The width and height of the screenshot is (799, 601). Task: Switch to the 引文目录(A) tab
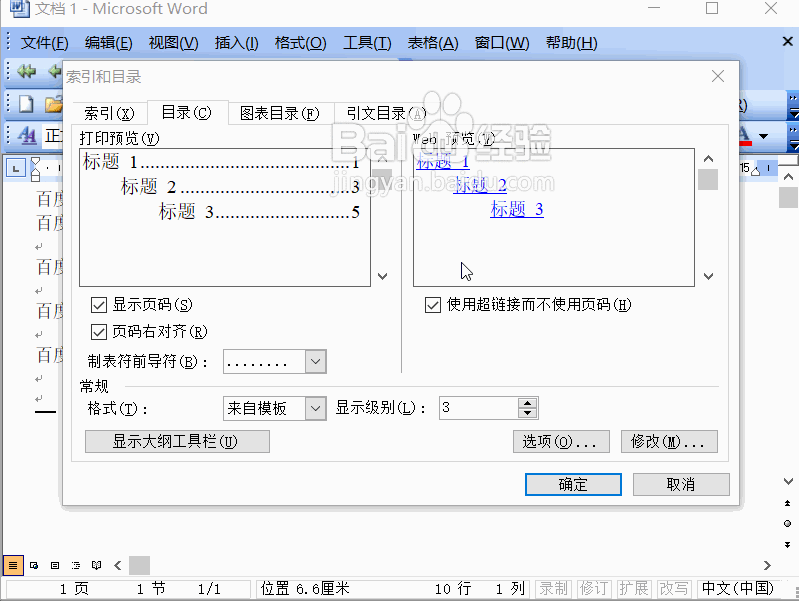point(386,113)
